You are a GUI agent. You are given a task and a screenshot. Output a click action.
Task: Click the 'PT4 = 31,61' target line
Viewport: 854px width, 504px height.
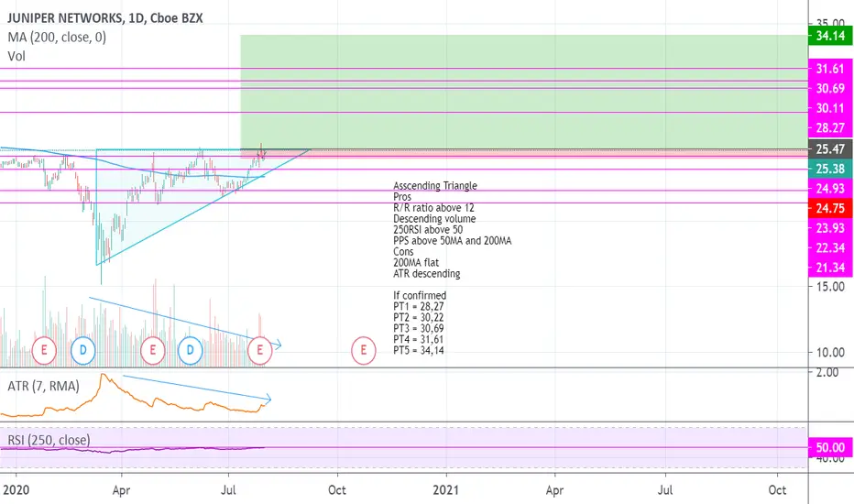(x=418, y=339)
